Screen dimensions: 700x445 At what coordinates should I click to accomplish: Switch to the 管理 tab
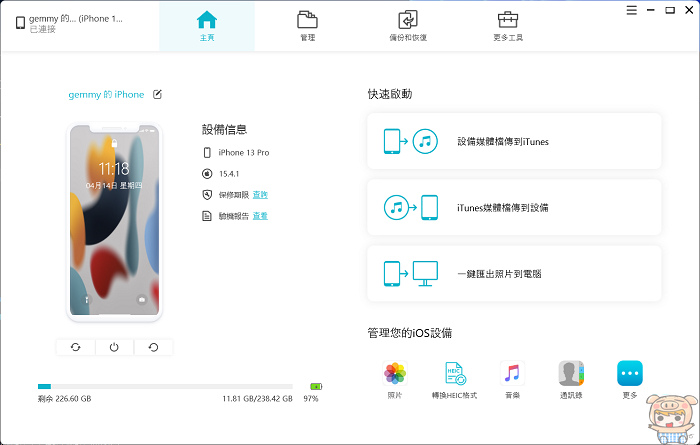[x=307, y=26]
